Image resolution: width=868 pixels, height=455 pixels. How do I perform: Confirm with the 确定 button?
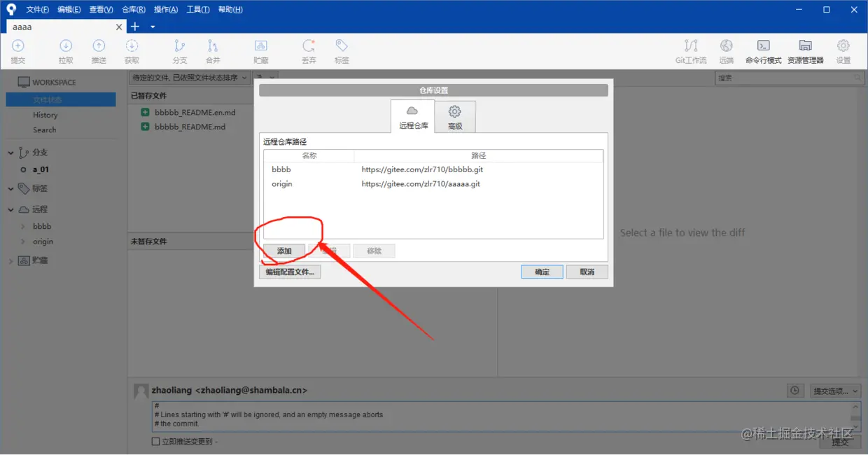coord(542,272)
